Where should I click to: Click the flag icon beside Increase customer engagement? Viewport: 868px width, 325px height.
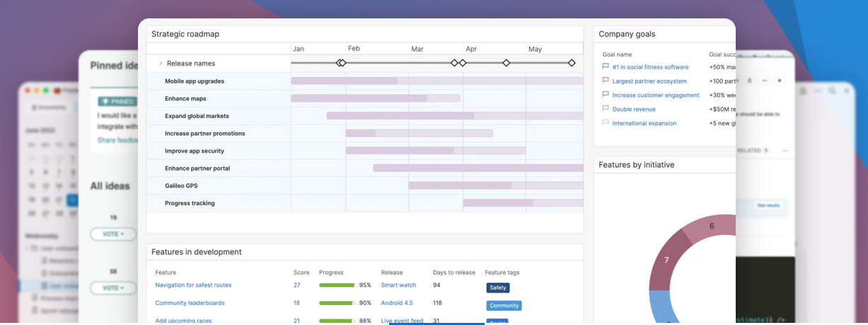(x=606, y=95)
